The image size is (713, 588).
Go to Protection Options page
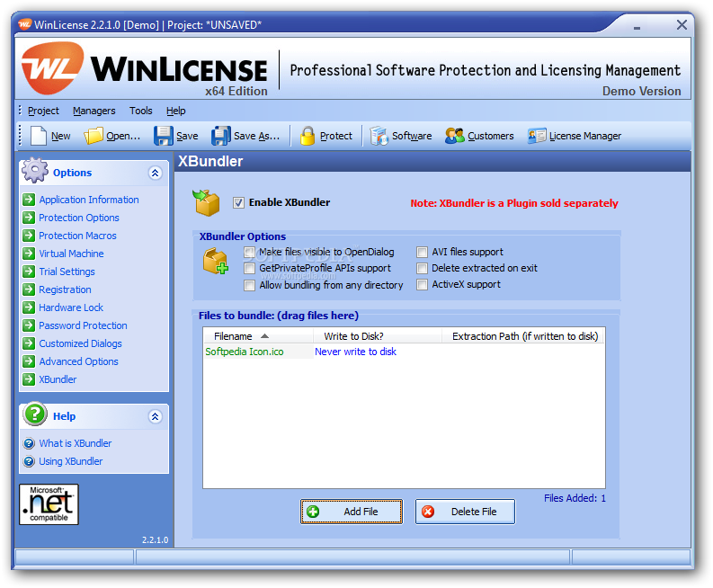click(79, 218)
